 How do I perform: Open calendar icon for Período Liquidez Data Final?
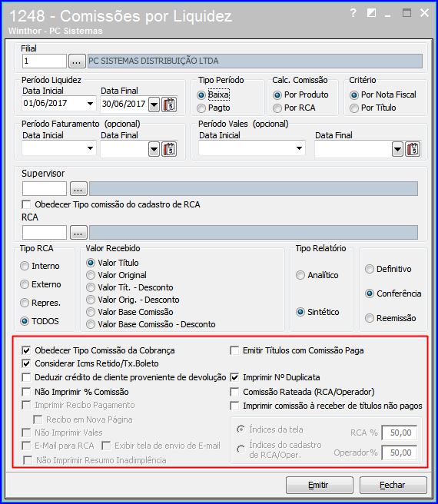[x=169, y=104]
